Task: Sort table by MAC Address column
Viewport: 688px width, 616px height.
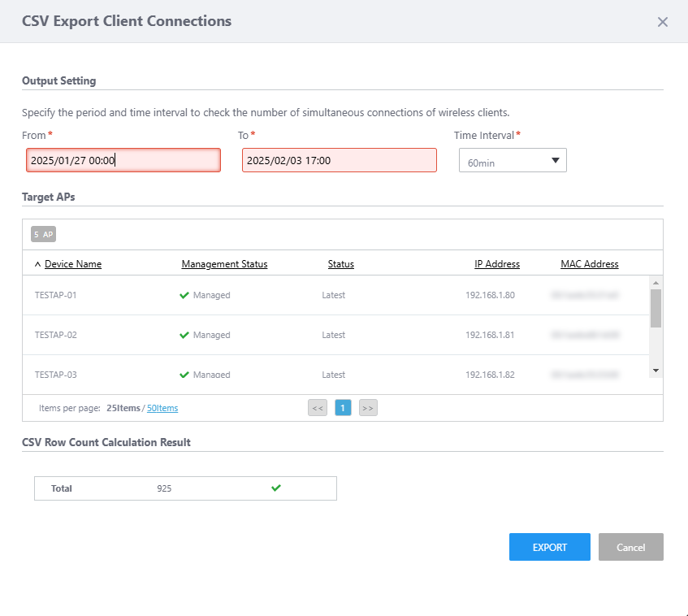Action: click(x=589, y=264)
